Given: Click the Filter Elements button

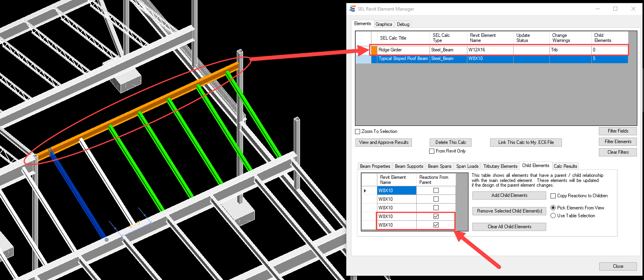Looking at the screenshot, I should [618, 142].
